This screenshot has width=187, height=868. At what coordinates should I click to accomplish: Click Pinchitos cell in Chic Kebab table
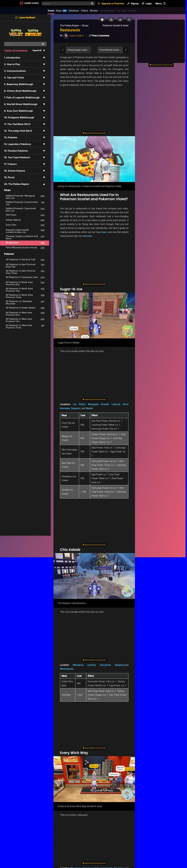pos(68,695)
